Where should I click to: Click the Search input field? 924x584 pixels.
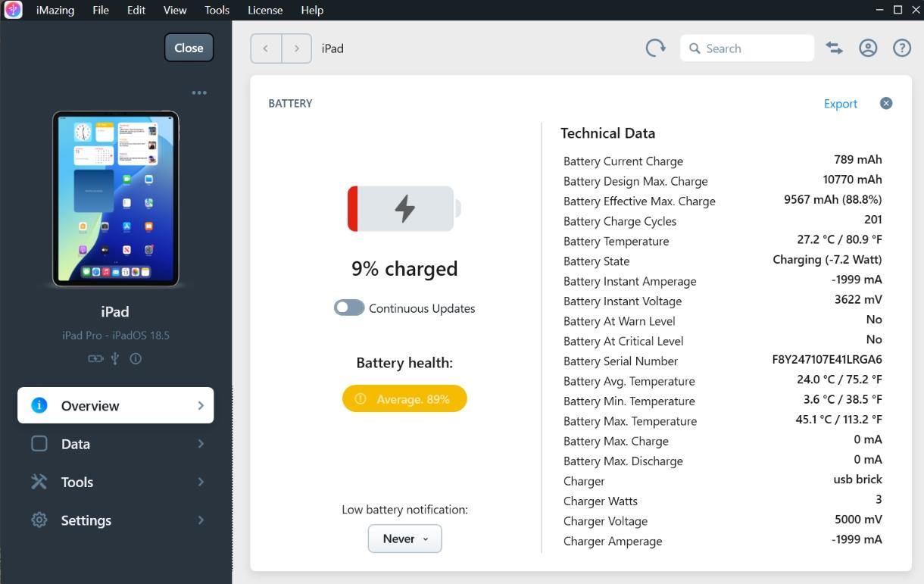tap(747, 48)
